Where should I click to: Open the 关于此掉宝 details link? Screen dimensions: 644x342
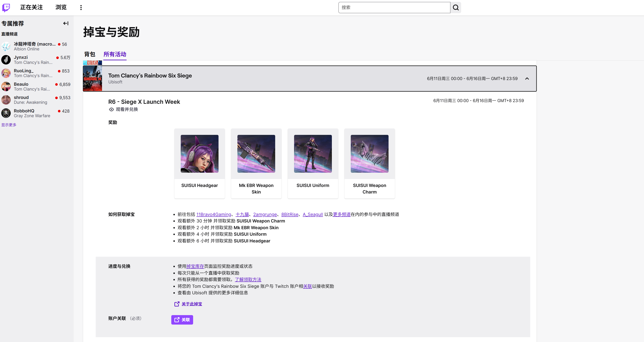coord(192,304)
